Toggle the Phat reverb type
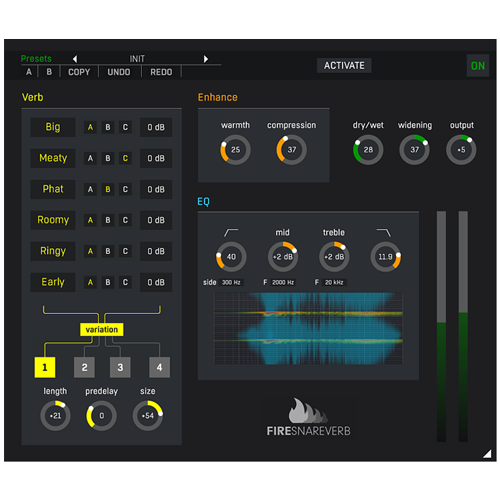500x500 pixels. (53, 189)
